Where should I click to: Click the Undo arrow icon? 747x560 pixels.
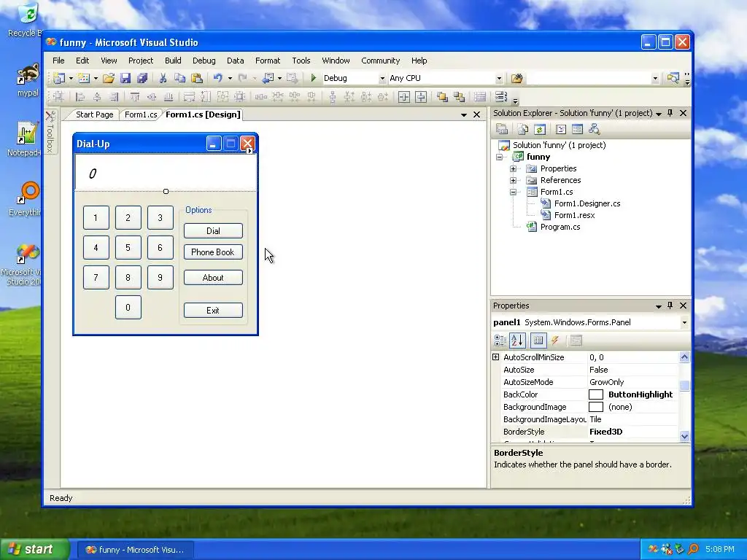tap(217, 78)
